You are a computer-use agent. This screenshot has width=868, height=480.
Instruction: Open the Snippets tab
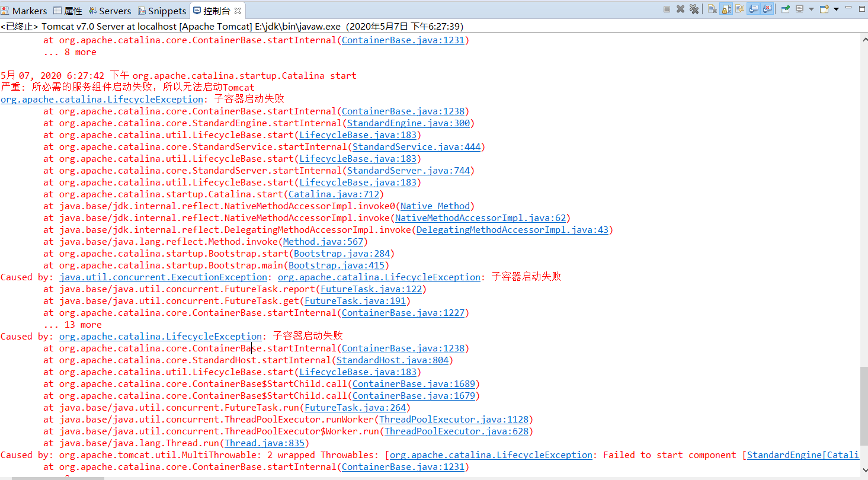pos(162,11)
